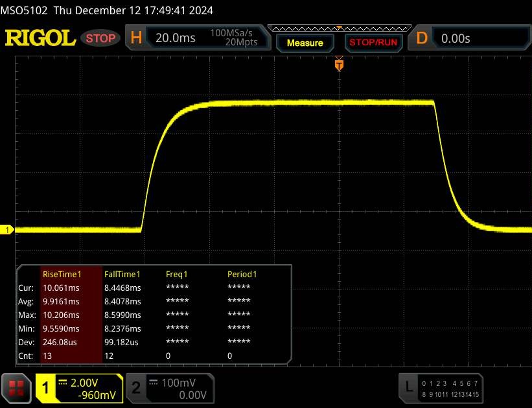This screenshot has height=408, width=532.
Task: Click channel 2 offset 0.00V
Action: click(x=192, y=395)
